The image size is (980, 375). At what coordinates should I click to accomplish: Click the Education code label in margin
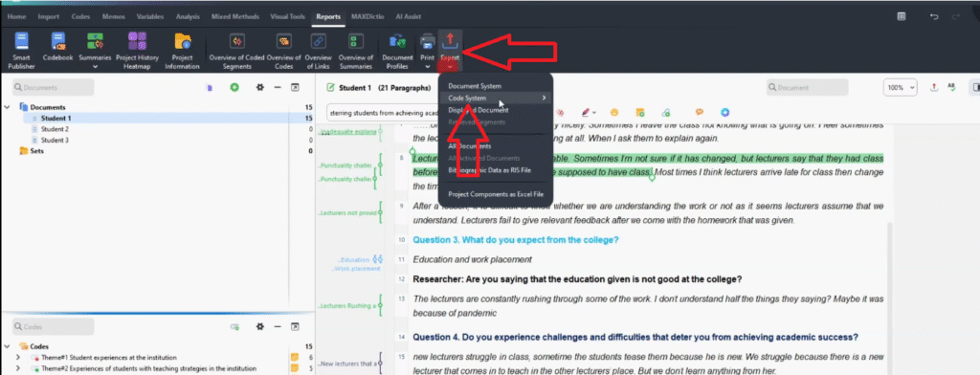tap(354, 259)
